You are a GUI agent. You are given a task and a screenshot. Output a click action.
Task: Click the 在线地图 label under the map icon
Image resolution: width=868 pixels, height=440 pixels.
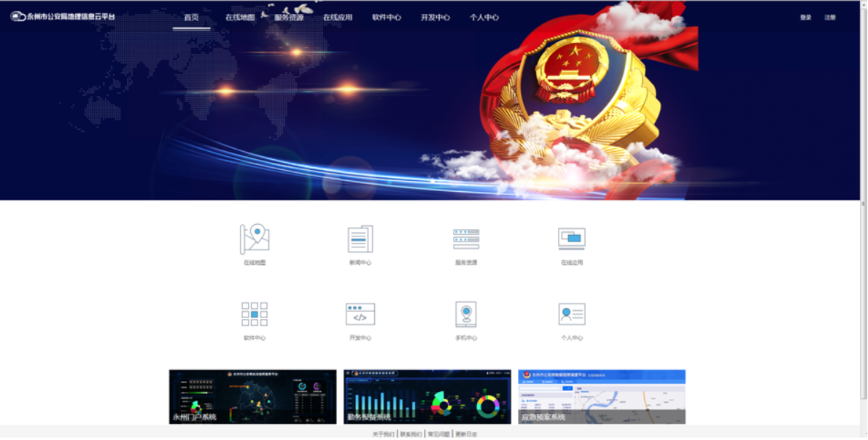click(x=255, y=263)
